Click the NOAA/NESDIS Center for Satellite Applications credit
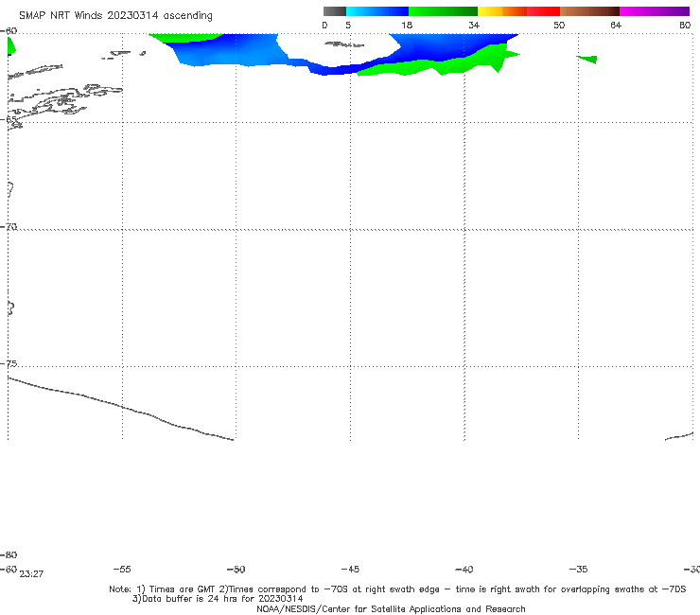 (x=391, y=608)
